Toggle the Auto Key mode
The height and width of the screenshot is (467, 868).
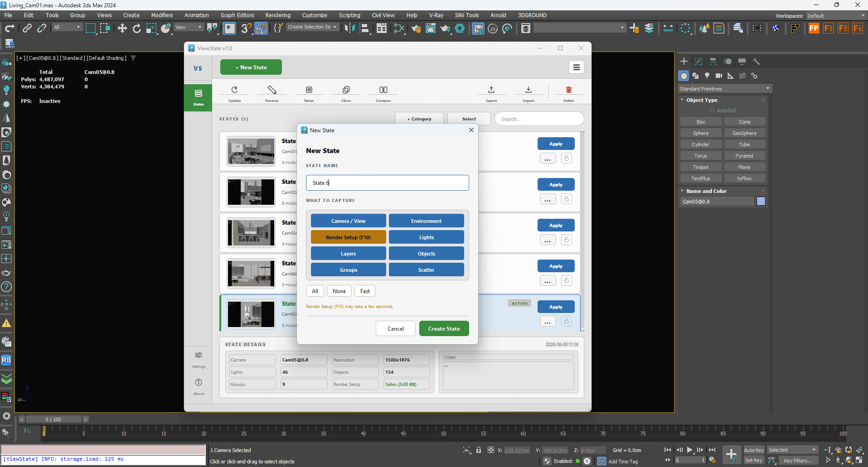(754, 450)
